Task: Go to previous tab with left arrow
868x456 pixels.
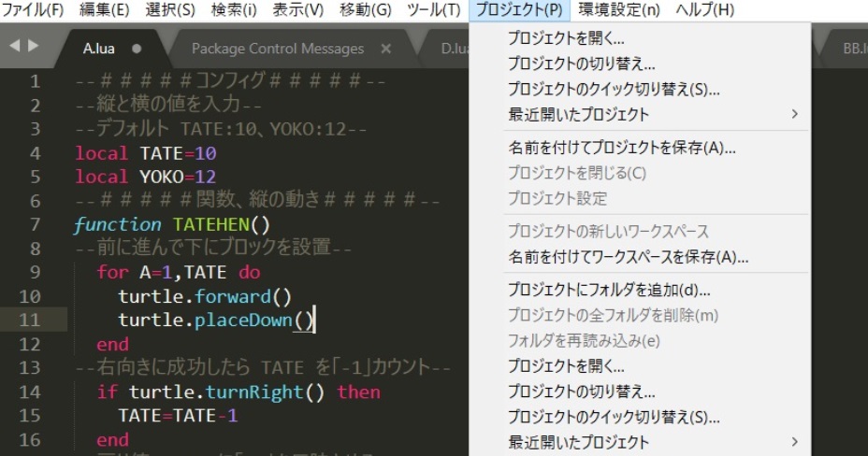Action: [14, 46]
